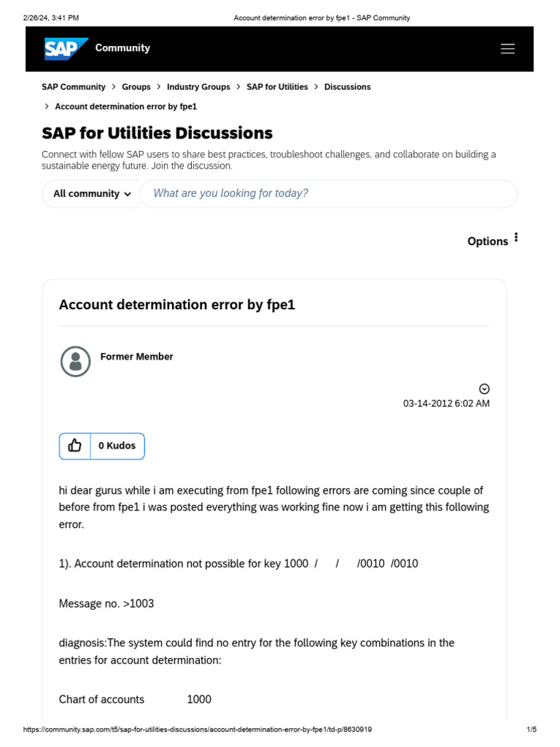Click the Former Member avatar icon
Image resolution: width=560 pixels, height=747 pixels.
[75, 362]
